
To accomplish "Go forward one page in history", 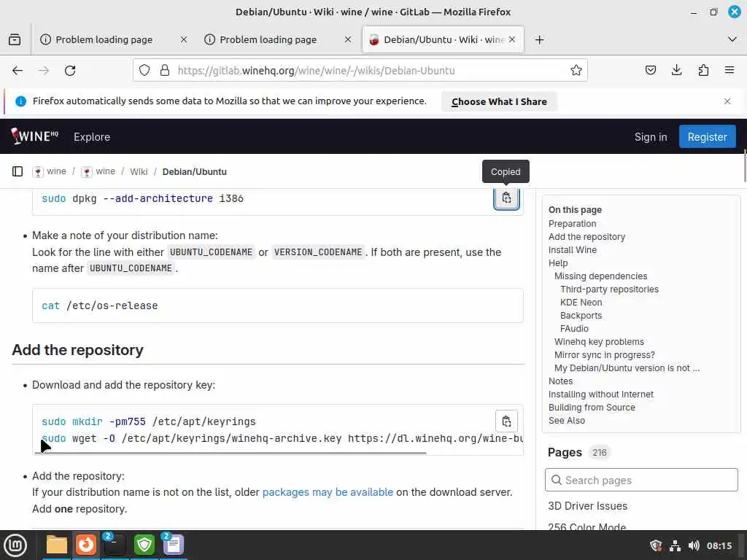I will click(44, 71).
